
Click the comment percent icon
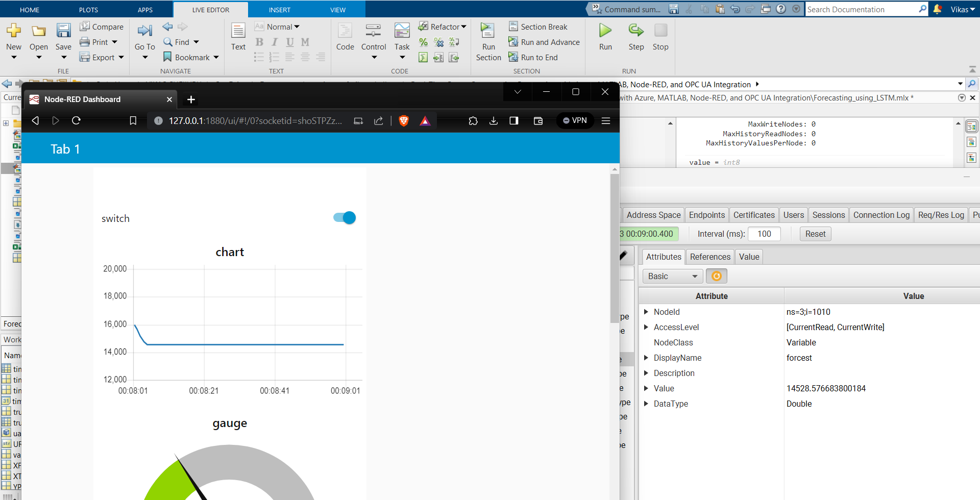[423, 42]
